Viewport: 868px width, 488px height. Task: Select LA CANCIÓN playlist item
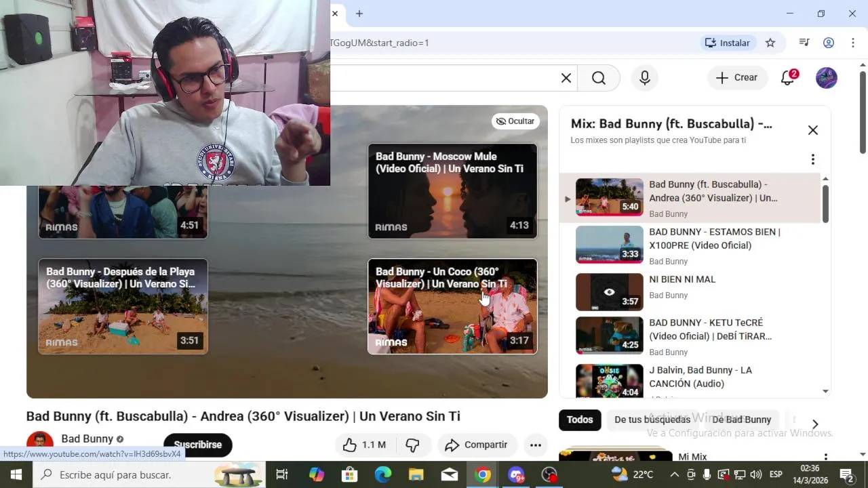click(x=690, y=380)
